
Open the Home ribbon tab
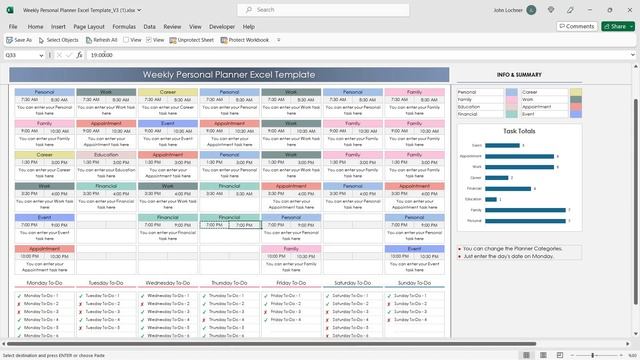pyautogui.click(x=36, y=27)
